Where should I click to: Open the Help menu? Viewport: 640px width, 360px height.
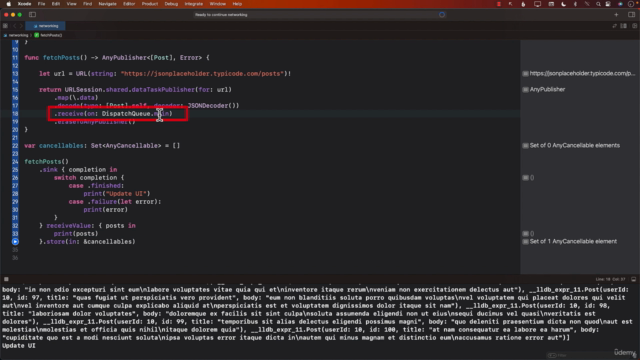coord(237,4)
